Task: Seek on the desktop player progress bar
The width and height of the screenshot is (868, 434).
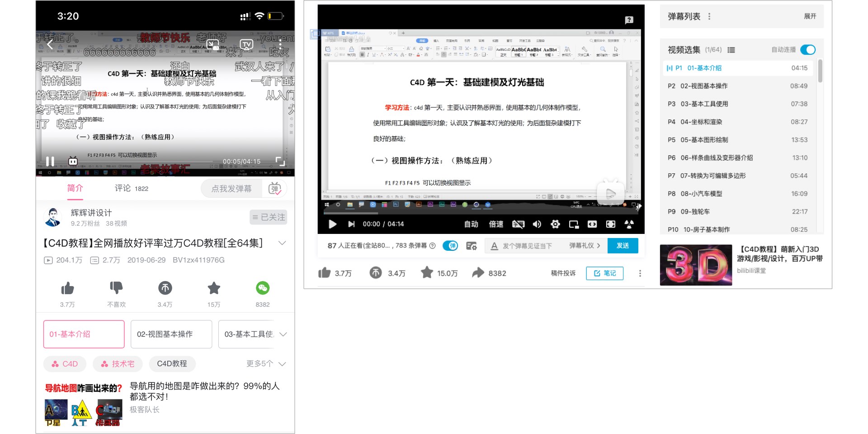Action: 481,213
